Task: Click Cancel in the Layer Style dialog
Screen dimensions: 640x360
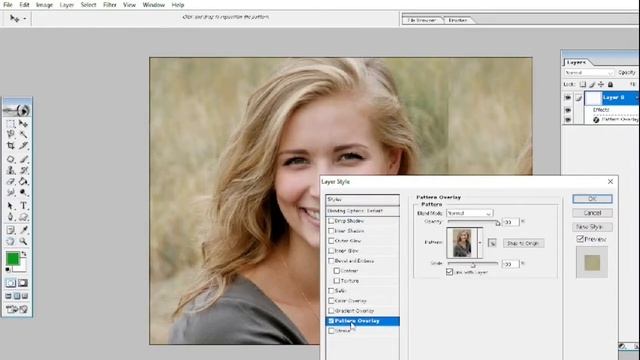Action: [592, 213]
